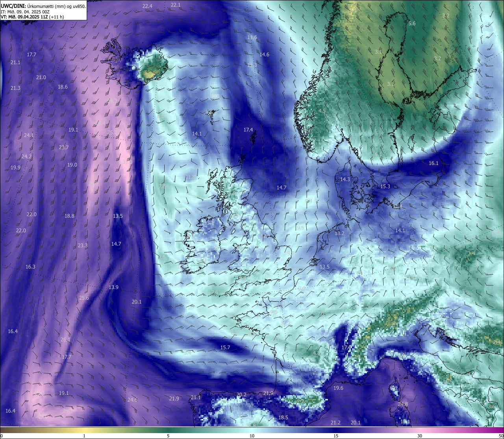
Task: Click the 21.2 value at the bottom
Action: click(335, 423)
